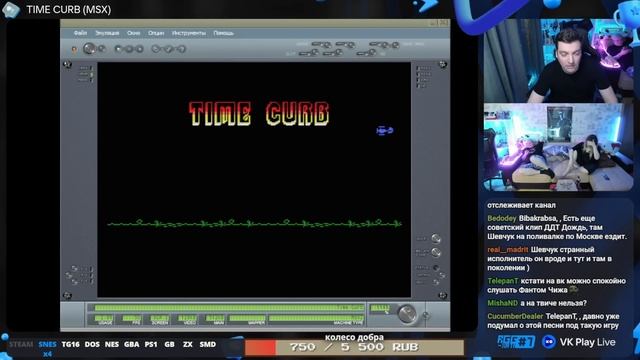Screen dimensions: 640x360
Task: Click the DOS platform label
Action: [x=92, y=344]
